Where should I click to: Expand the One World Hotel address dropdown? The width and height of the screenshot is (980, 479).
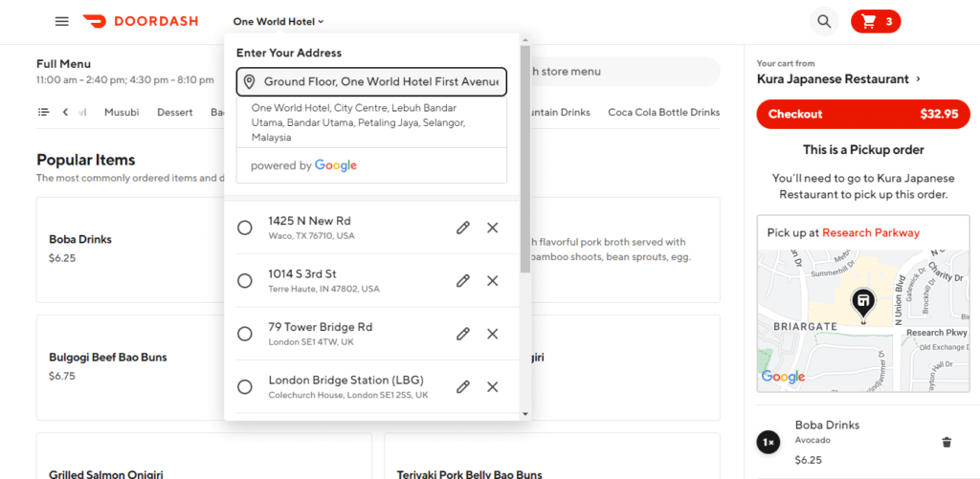278,21
